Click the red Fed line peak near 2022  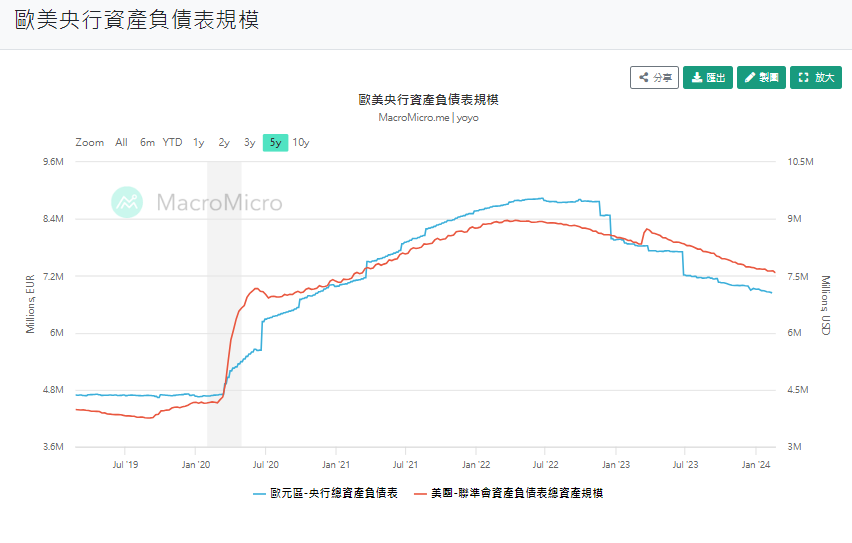click(x=510, y=220)
